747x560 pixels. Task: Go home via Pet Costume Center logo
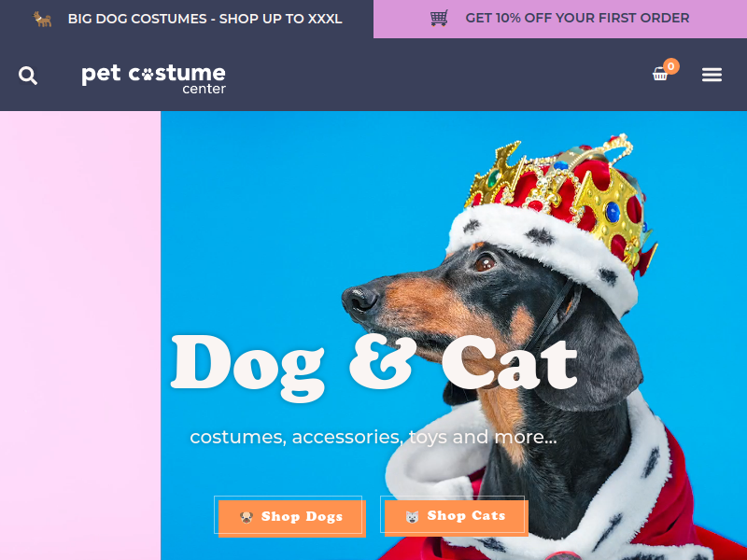coord(153,79)
